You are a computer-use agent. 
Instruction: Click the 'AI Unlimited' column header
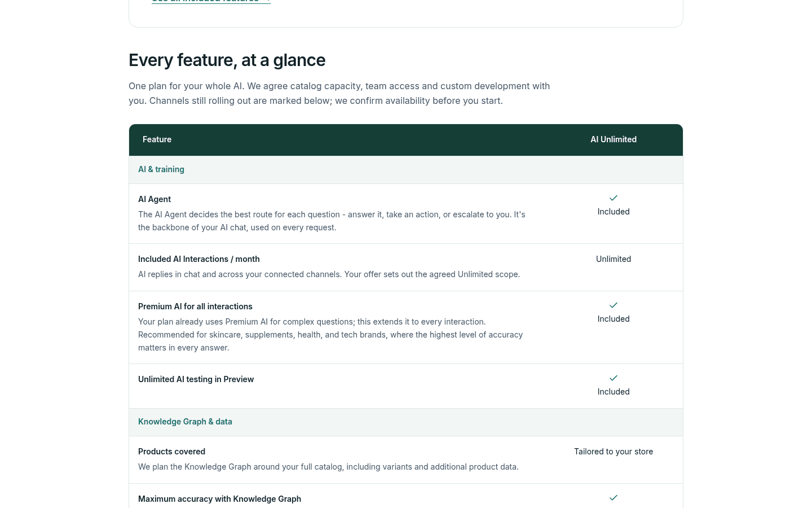(614, 139)
